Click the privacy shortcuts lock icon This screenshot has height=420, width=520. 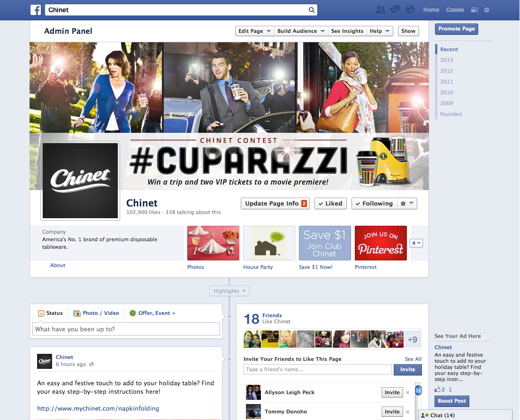tap(474, 10)
